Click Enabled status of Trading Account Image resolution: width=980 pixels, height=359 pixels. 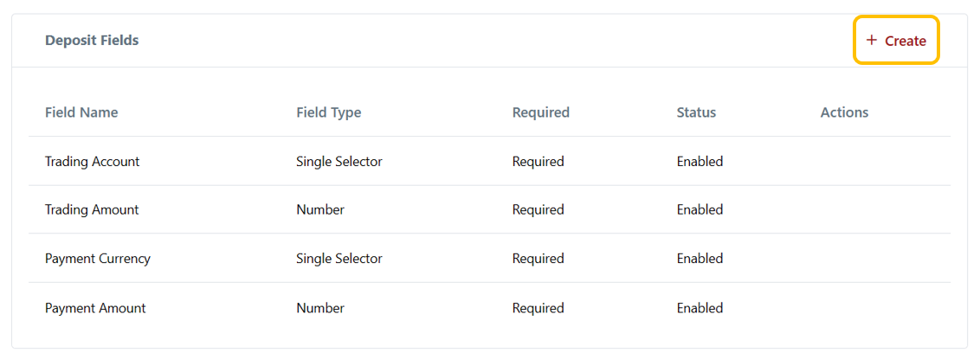pyautogui.click(x=700, y=162)
